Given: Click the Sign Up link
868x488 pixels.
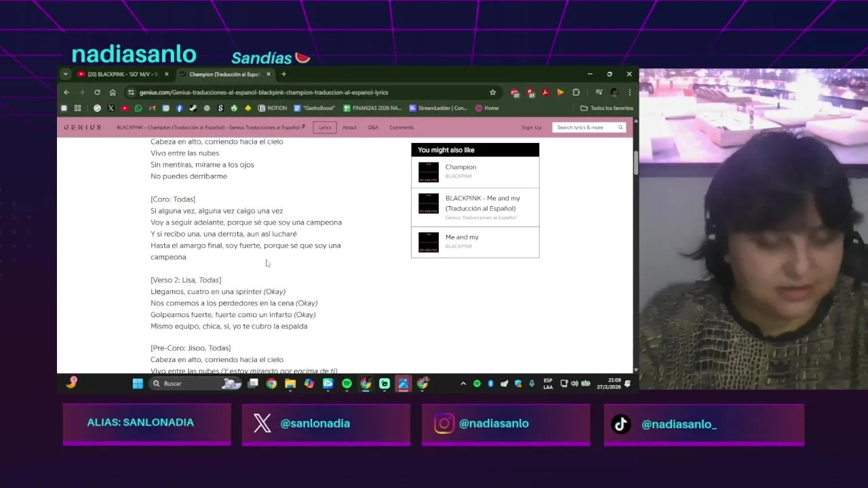Looking at the screenshot, I should point(532,127).
